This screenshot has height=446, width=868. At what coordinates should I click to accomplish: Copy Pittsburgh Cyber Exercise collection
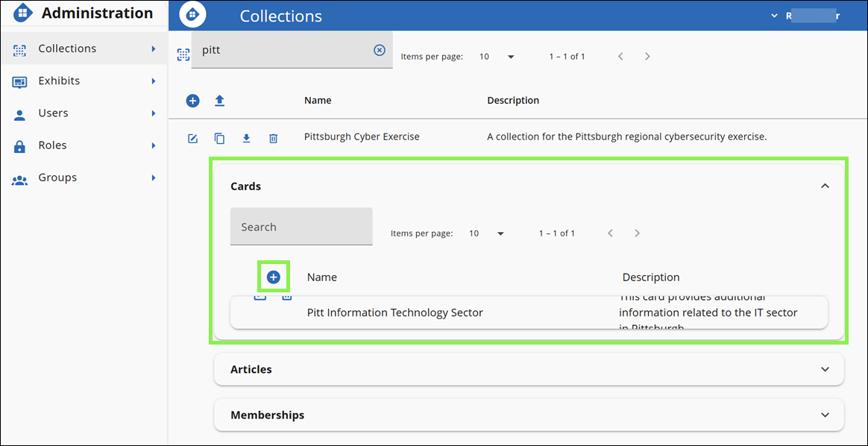point(219,138)
